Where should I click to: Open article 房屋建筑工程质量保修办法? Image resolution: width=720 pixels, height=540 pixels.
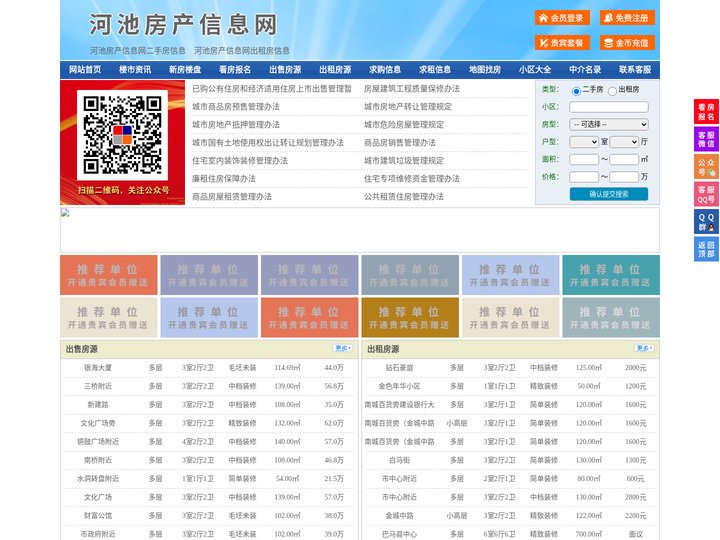click(x=412, y=89)
